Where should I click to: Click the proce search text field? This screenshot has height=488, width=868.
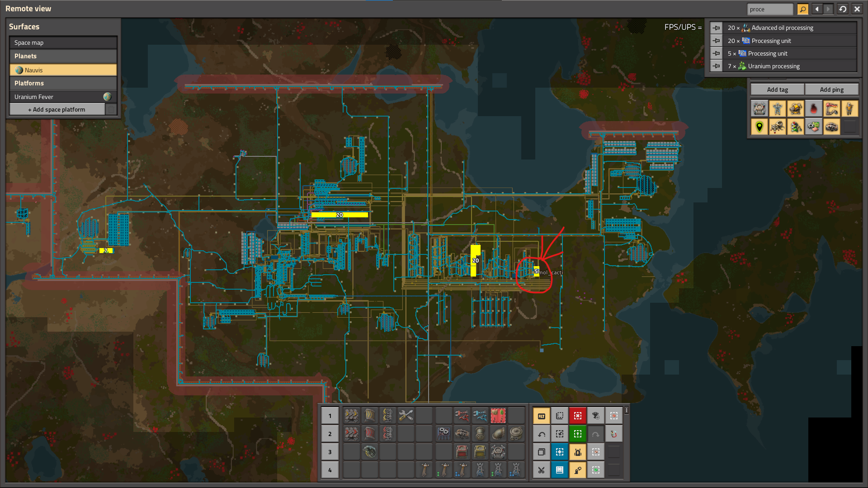[x=770, y=9]
